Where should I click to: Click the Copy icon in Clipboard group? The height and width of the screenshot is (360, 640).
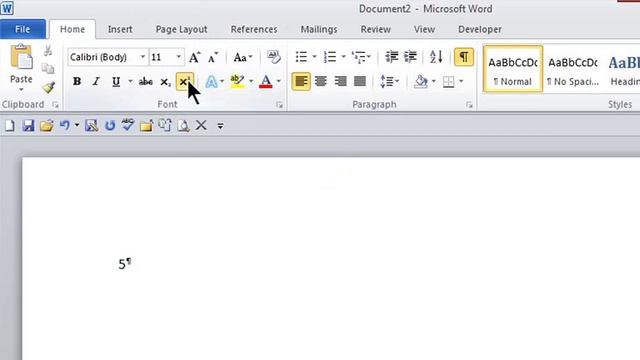pyautogui.click(x=48, y=69)
